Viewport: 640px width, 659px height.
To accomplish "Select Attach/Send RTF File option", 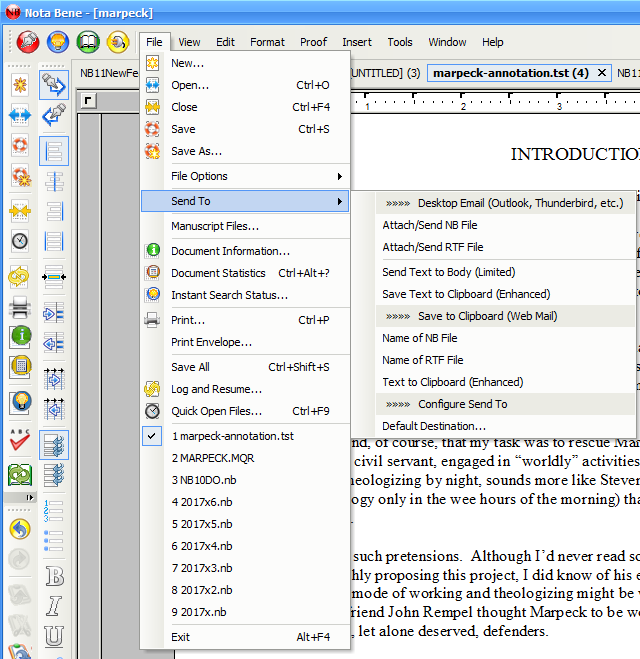I will click(x=432, y=247).
